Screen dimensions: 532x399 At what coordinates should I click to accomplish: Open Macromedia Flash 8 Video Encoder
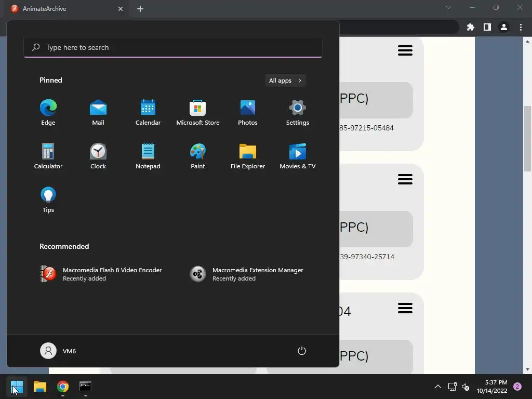[x=102, y=274]
